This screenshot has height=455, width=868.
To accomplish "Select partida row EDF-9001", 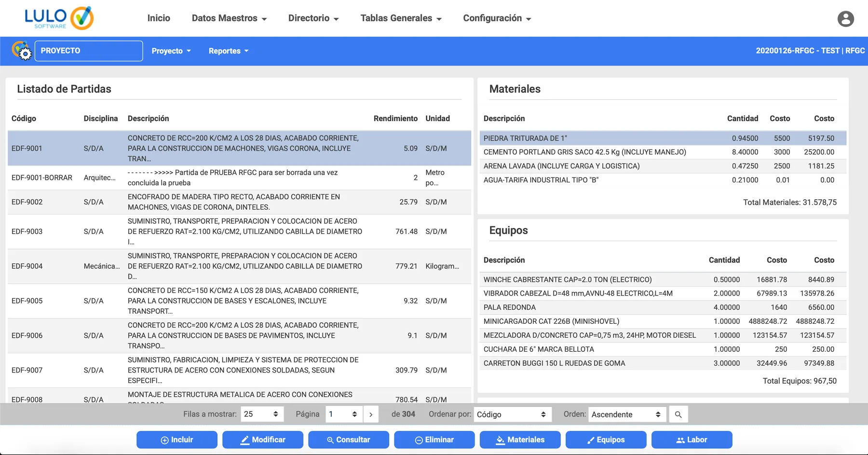I will pos(239,148).
